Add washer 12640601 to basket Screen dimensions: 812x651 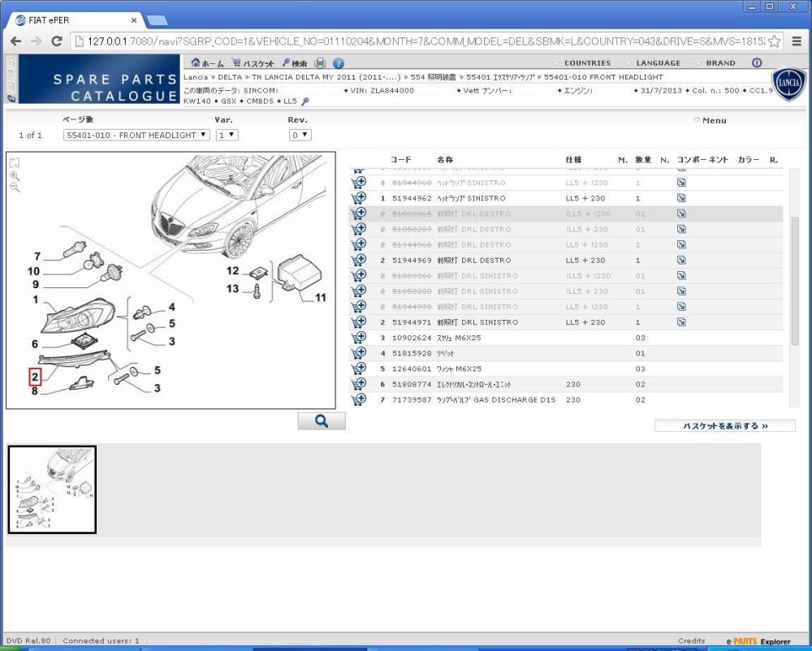coord(358,369)
